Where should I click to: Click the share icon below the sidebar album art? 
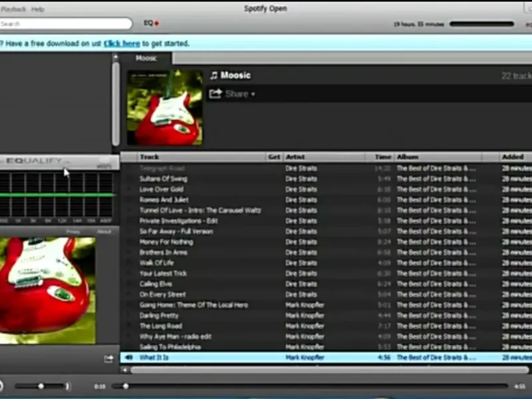(108, 358)
